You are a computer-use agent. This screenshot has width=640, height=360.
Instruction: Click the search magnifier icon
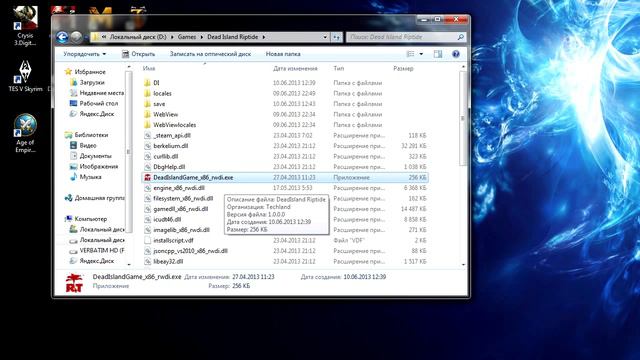pos(461,37)
